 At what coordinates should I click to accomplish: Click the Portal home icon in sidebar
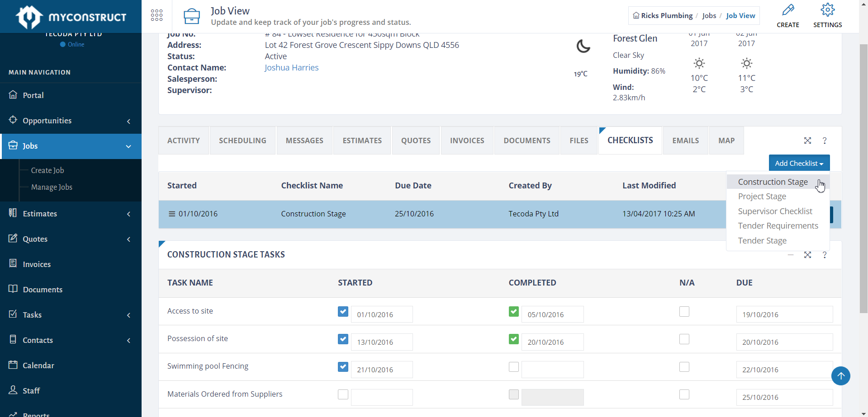click(x=13, y=95)
